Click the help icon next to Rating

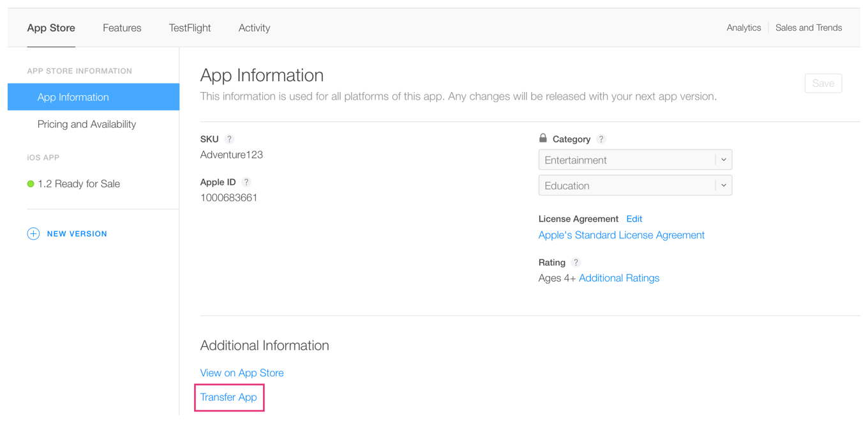pos(576,262)
